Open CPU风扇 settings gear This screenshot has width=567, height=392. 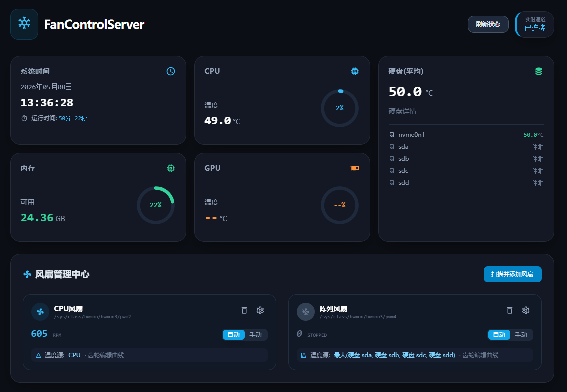pyautogui.click(x=260, y=310)
